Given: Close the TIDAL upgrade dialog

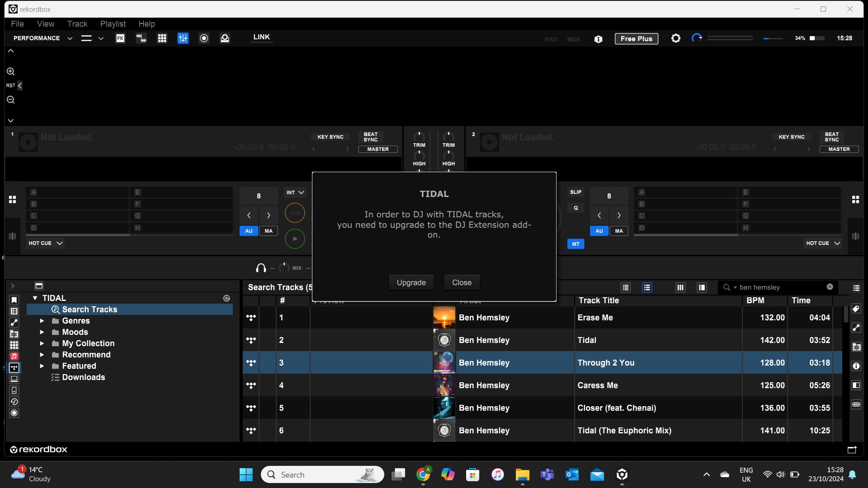Looking at the screenshot, I should pyautogui.click(x=462, y=282).
